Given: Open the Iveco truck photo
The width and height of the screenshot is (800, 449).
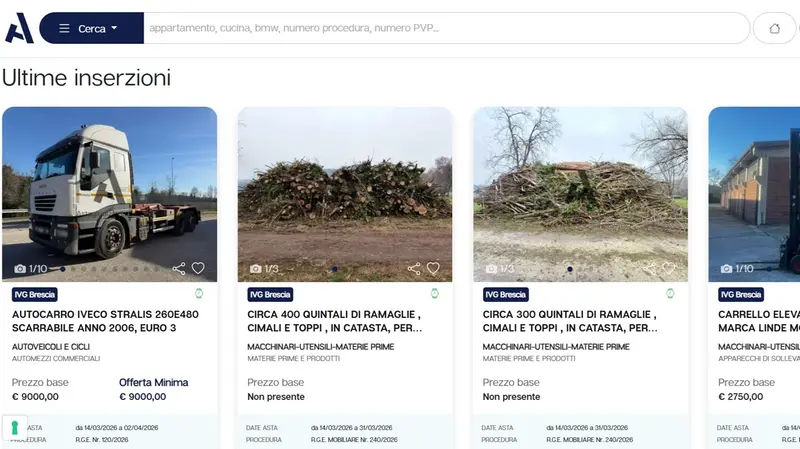Looking at the screenshot, I should (x=110, y=194).
